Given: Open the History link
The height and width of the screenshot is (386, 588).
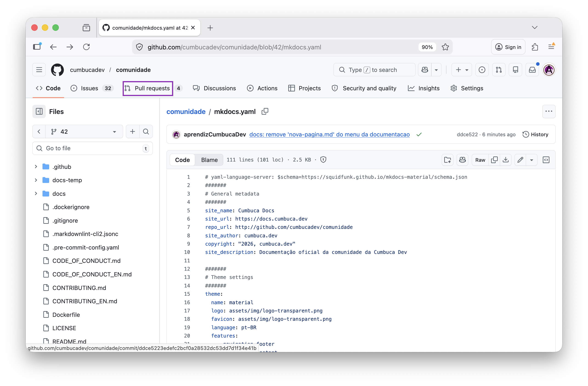Looking at the screenshot, I should tap(535, 134).
